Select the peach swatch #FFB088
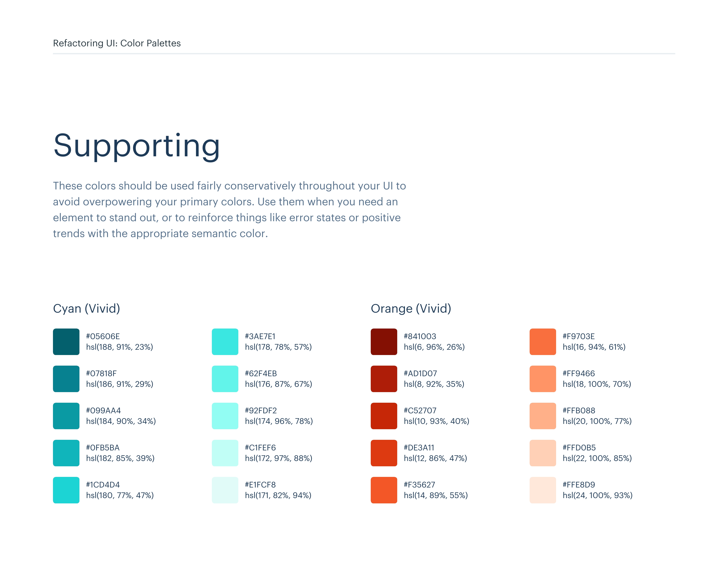This screenshot has height=563, width=728. click(543, 416)
